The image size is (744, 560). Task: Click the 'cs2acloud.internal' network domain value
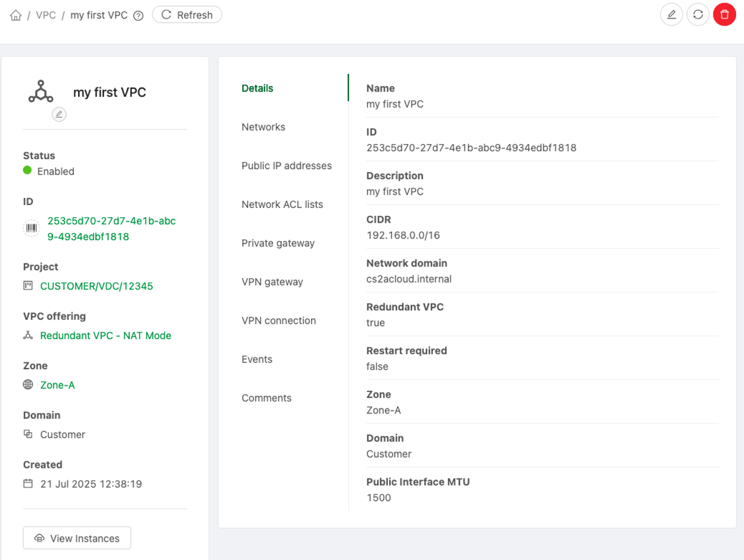[409, 279]
